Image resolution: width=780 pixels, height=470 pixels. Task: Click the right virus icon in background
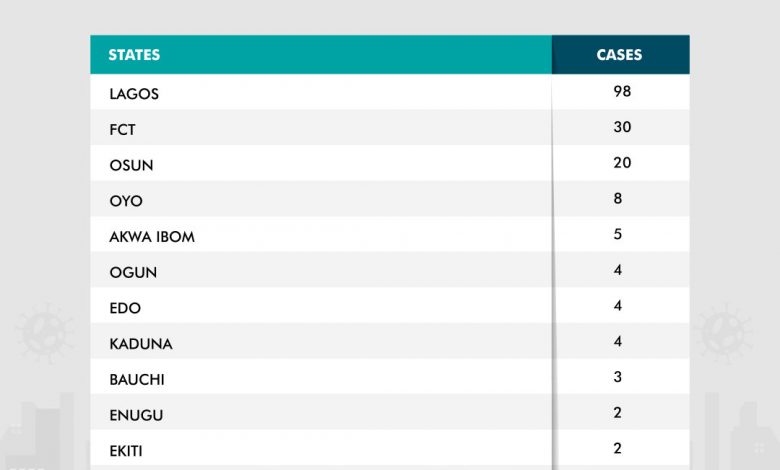click(723, 333)
